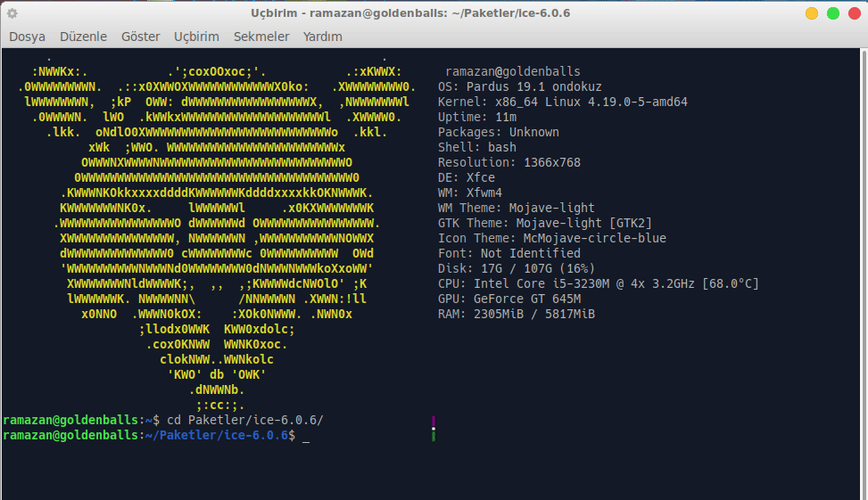The width and height of the screenshot is (868, 500).
Task: Click the terminal vertical scrollbar
Action: click(864, 274)
